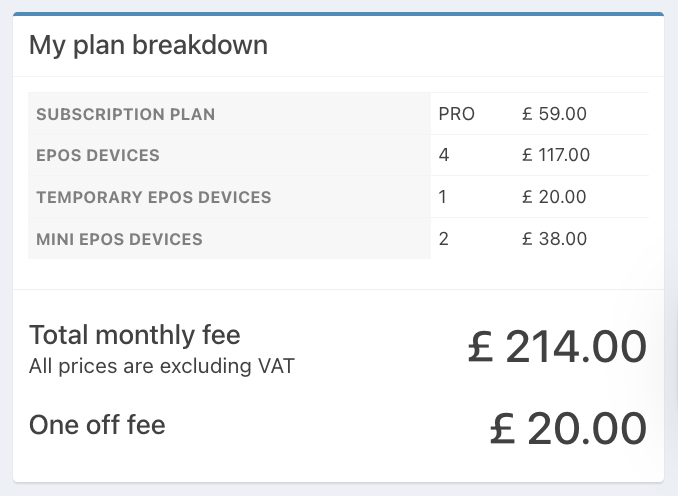The image size is (678, 496).
Task: Click the £ 38.00 mini EPOS price
Action: pyautogui.click(x=554, y=239)
